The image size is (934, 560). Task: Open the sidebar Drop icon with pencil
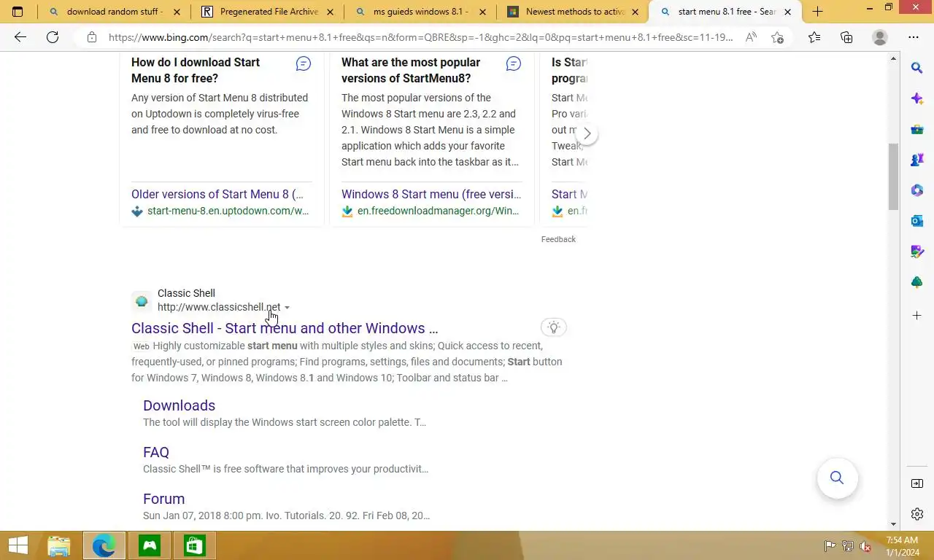point(917,252)
